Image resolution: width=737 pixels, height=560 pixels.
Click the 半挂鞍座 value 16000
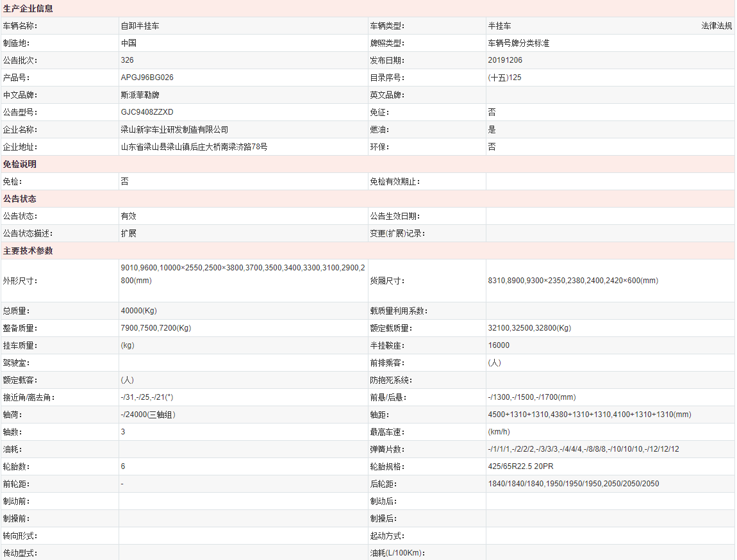[499, 345]
